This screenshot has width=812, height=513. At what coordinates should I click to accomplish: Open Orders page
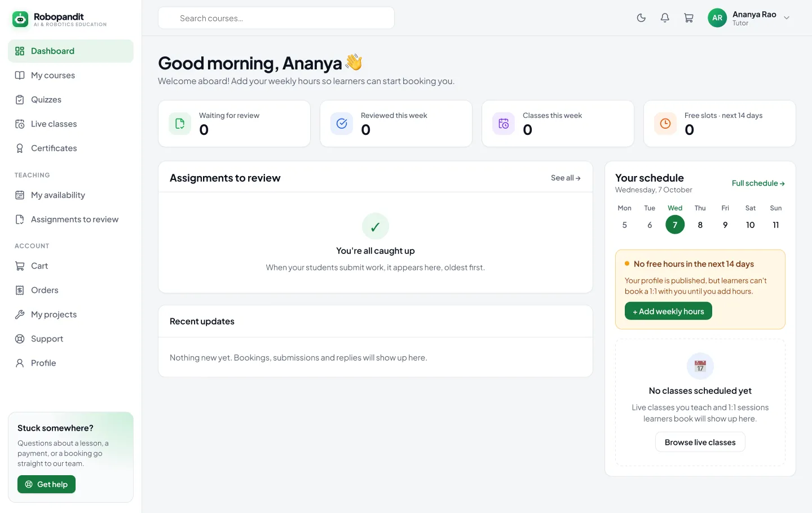point(71,290)
